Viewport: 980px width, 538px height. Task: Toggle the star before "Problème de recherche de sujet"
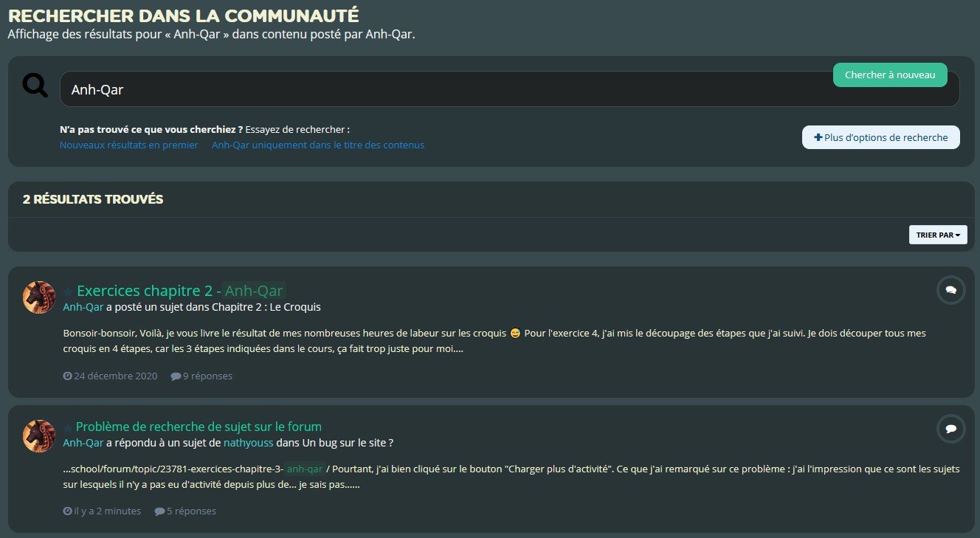pyautogui.click(x=68, y=427)
